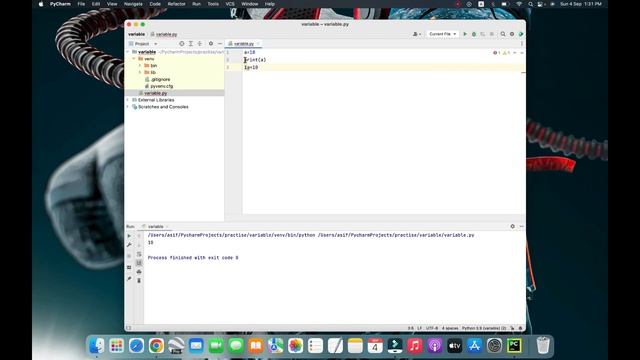
Task: Expand the lib folder
Action: pos(140,73)
